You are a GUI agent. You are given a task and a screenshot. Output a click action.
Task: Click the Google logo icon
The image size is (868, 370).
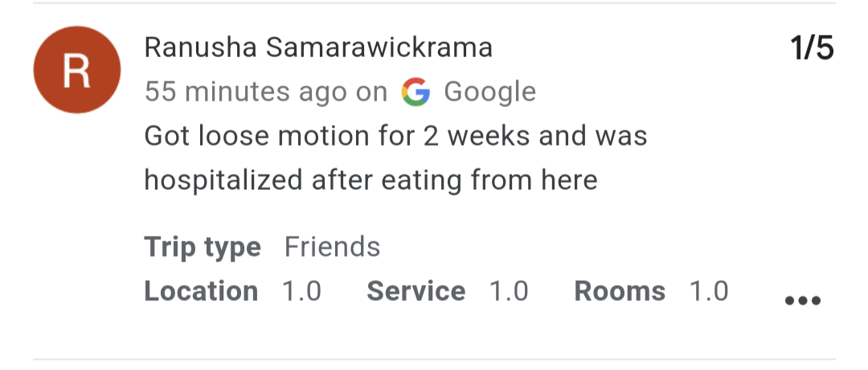[x=416, y=92]
